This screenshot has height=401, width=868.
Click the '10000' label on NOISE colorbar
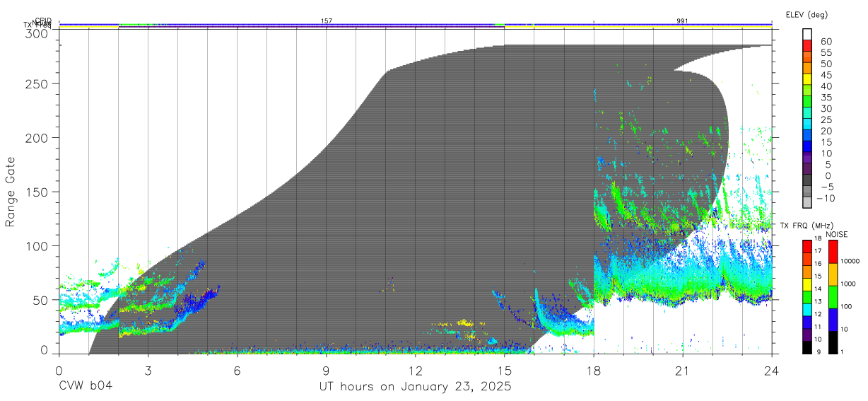click(x=850, y=262)
